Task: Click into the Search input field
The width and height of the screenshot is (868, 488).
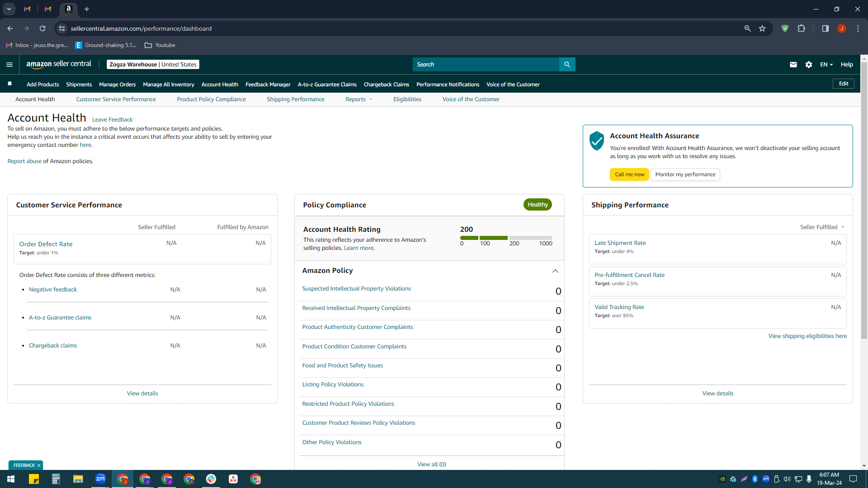Action: [x=486, y=65]
